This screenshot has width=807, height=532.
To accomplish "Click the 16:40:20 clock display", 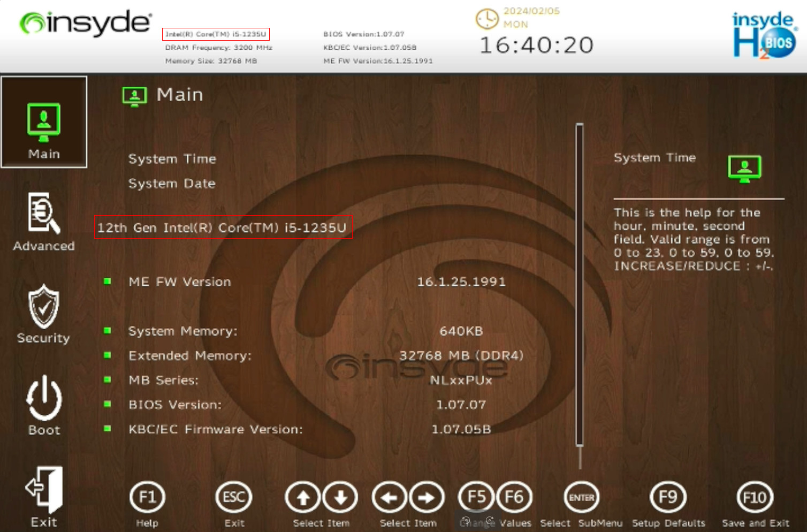I will [x=536, y=45].
